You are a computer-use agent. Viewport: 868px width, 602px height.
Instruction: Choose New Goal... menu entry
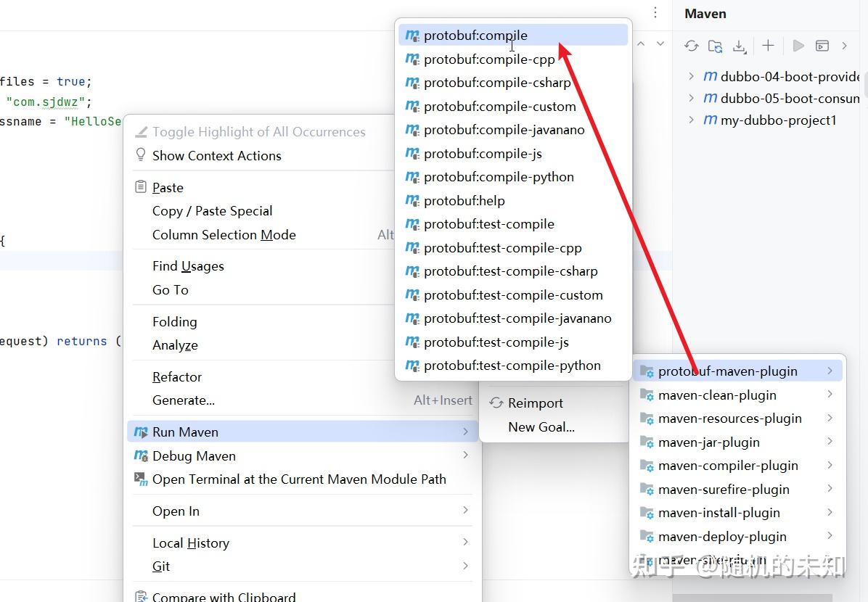click(x=541, y=427)
